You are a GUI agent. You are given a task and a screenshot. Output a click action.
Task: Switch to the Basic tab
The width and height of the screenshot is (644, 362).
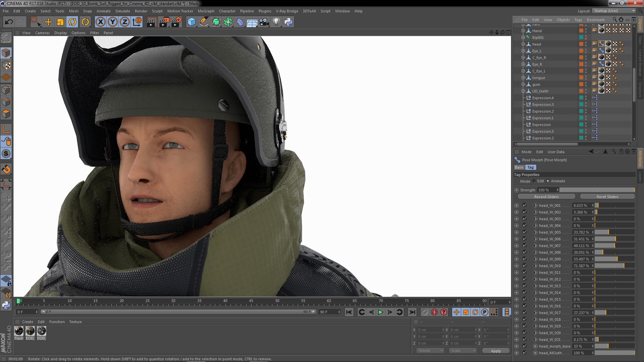point(519,167)
